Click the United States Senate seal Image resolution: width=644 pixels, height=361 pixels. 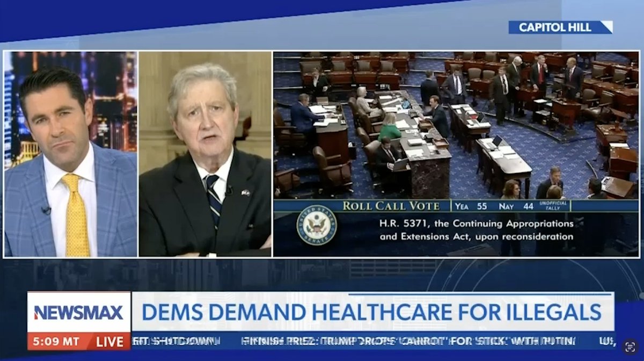317,225
